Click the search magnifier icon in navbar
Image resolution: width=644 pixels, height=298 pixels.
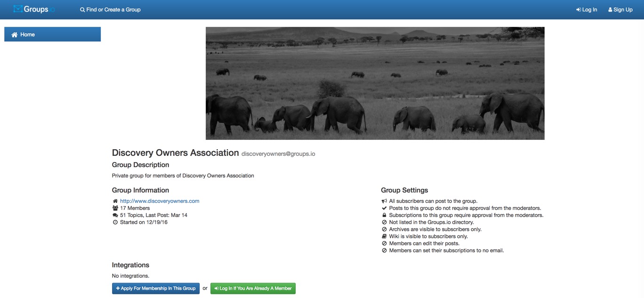82,9
